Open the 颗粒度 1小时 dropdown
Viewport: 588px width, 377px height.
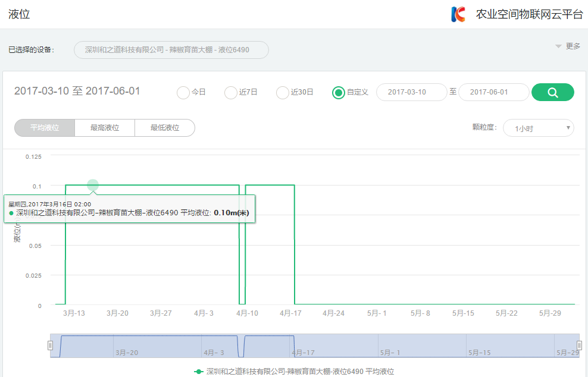[538, 128]
